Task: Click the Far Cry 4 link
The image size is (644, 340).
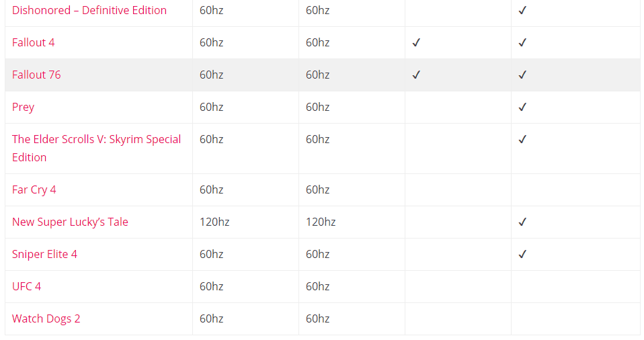Action: [34, 189]
